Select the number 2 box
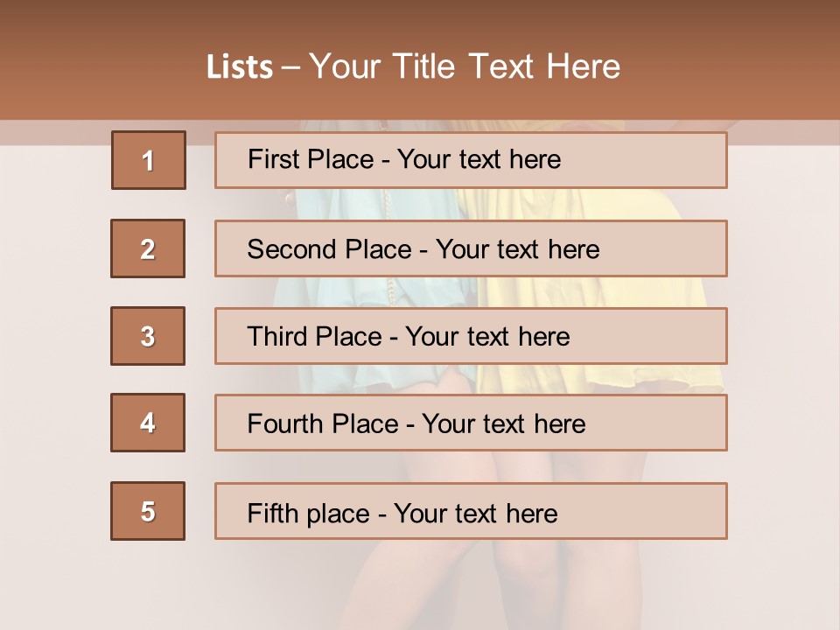The image size is (840, 630). [148, 248]
